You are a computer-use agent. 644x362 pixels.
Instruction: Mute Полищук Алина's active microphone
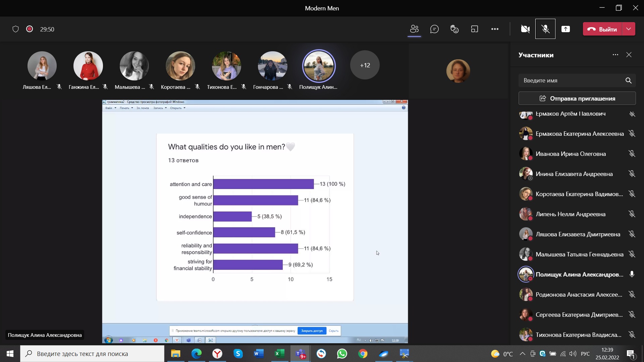(x=632, y=274)
